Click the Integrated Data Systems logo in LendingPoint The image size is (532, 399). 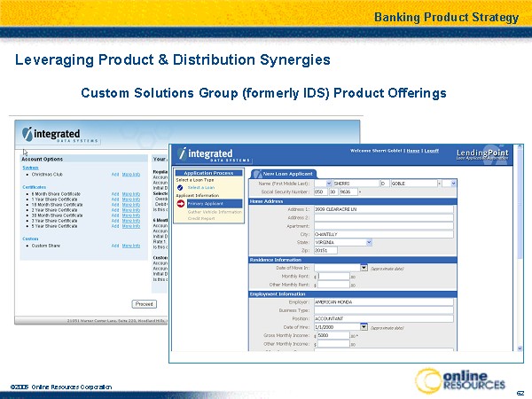pyautogui.click(x=207, y=155)
